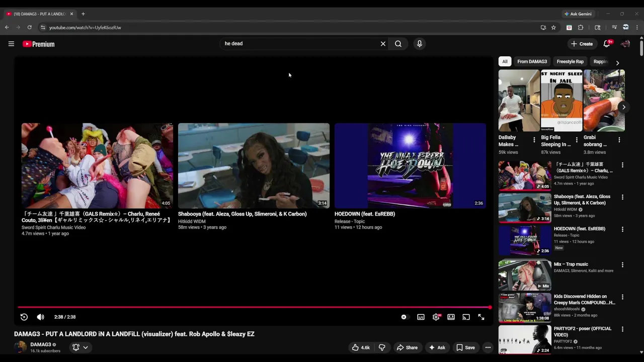The image size is (644, 362).
Task: Select the From DAMAG3 chip
Action: coord(532,61)
